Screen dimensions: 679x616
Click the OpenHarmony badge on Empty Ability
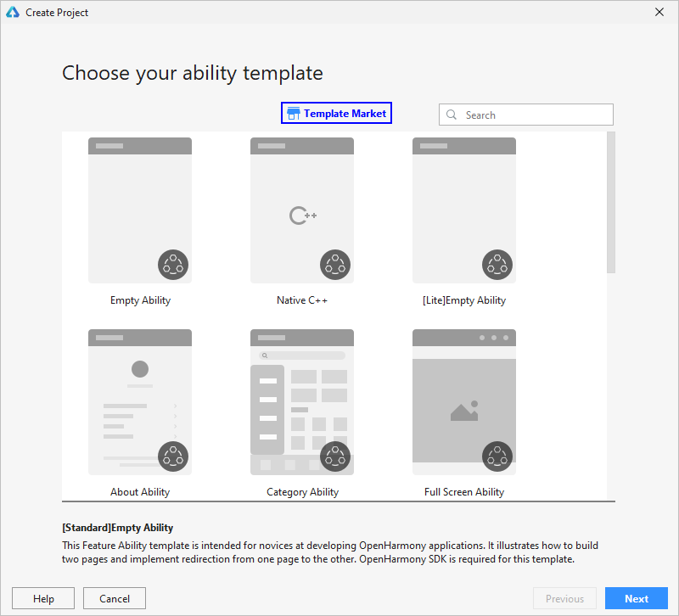173,265
